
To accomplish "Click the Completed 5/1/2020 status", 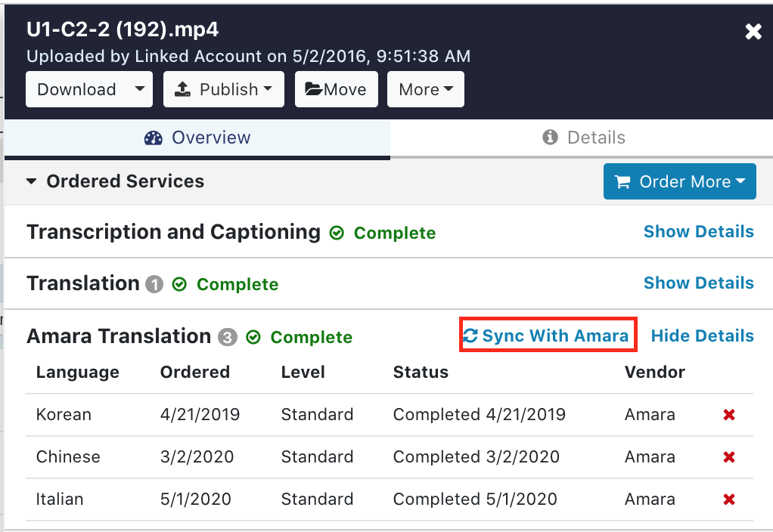I will pos(475,500).
